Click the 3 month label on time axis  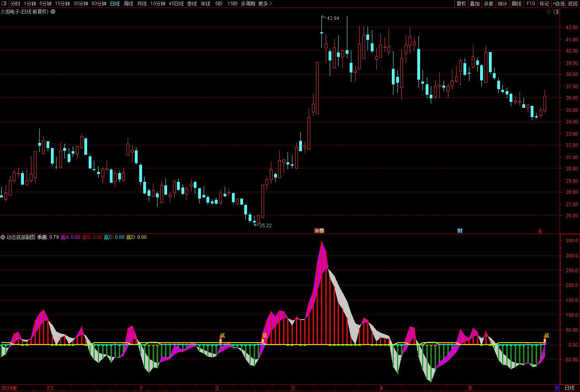click(293, 388)
